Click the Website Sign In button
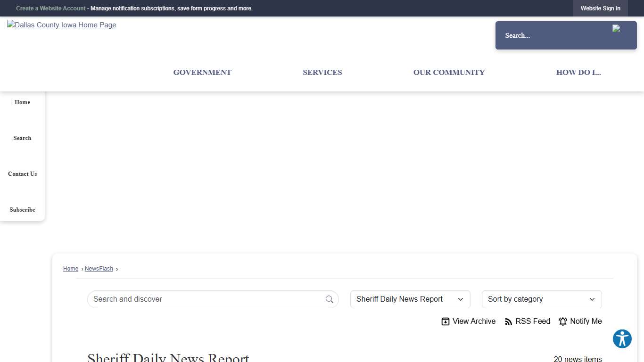 pos(600,8)
